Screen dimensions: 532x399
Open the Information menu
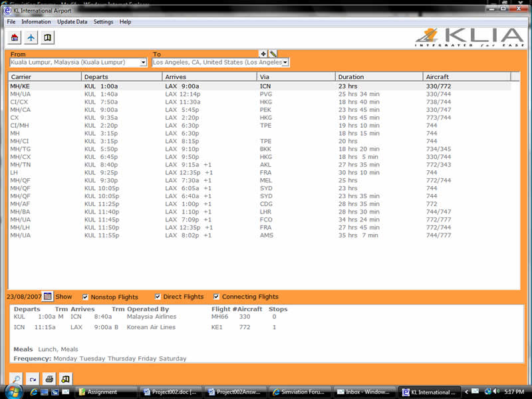pos(36,22)
